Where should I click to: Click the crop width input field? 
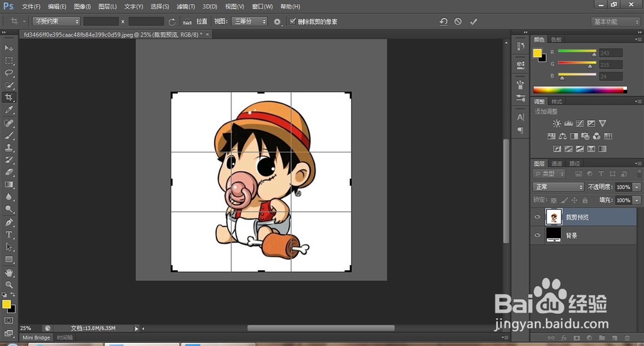pyautogui.click(x=101, y=21)
